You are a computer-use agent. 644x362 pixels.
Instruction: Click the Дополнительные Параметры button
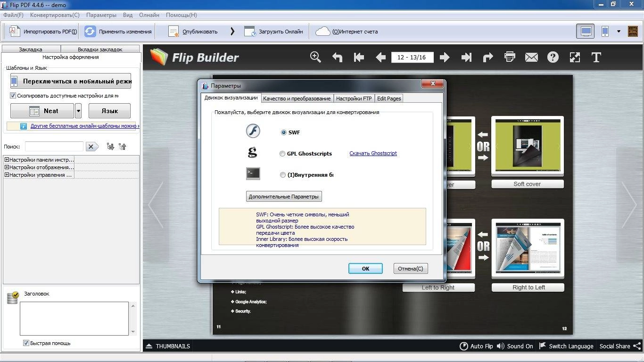pyautogui.click(x=284, y=197)
